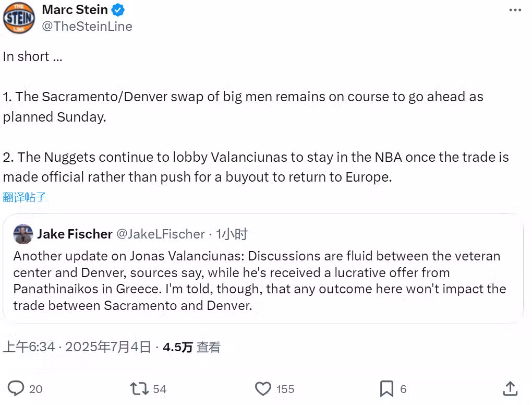Click the reply speech bubble icon

click(16, 388)
